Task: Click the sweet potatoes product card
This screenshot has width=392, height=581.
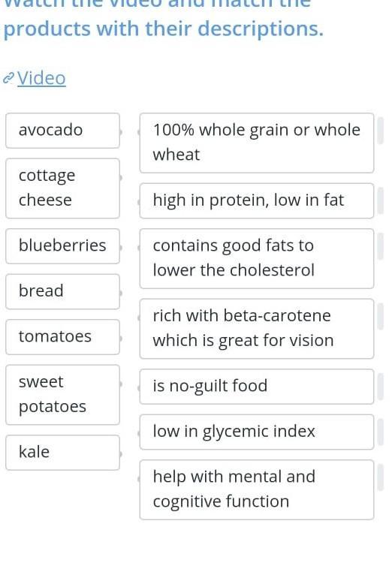Action: [62, 395]
